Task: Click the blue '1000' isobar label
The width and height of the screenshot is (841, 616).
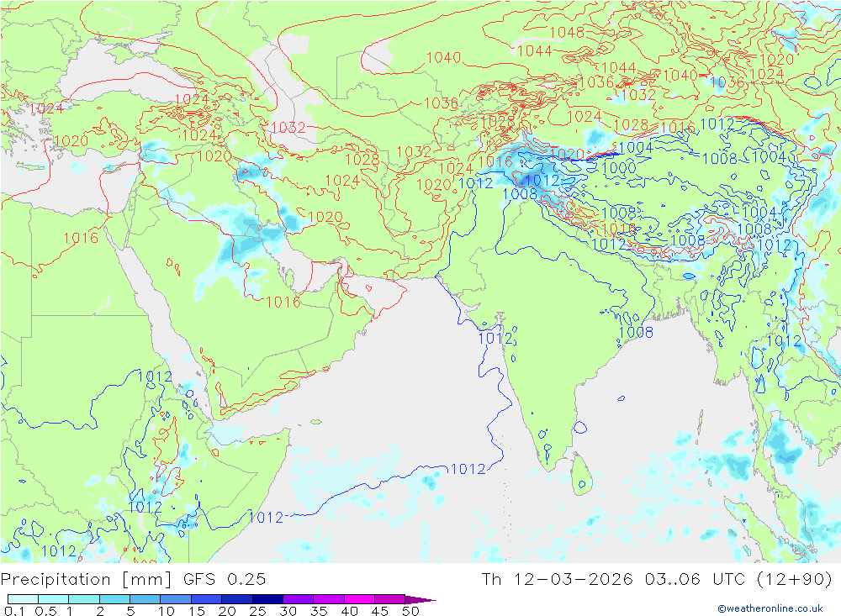Action: [618, 168]
